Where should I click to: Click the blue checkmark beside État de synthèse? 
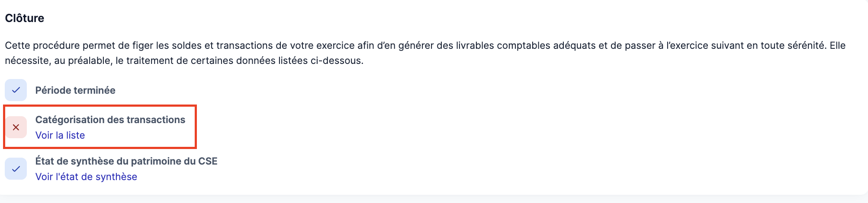pos(16,169)
